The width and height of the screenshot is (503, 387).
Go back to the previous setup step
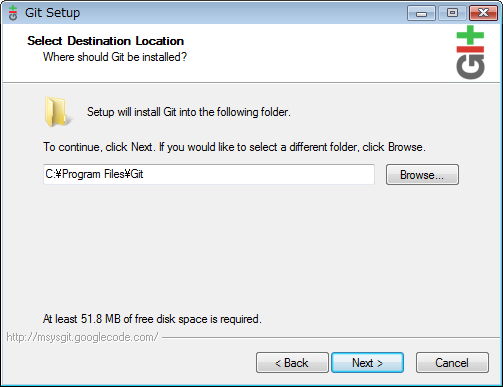(292, 363)
